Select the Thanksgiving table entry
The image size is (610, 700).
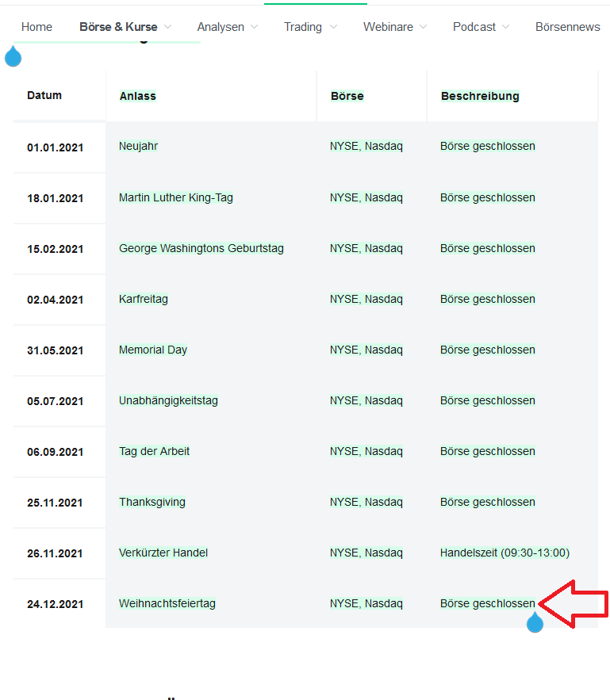point(152,502)
